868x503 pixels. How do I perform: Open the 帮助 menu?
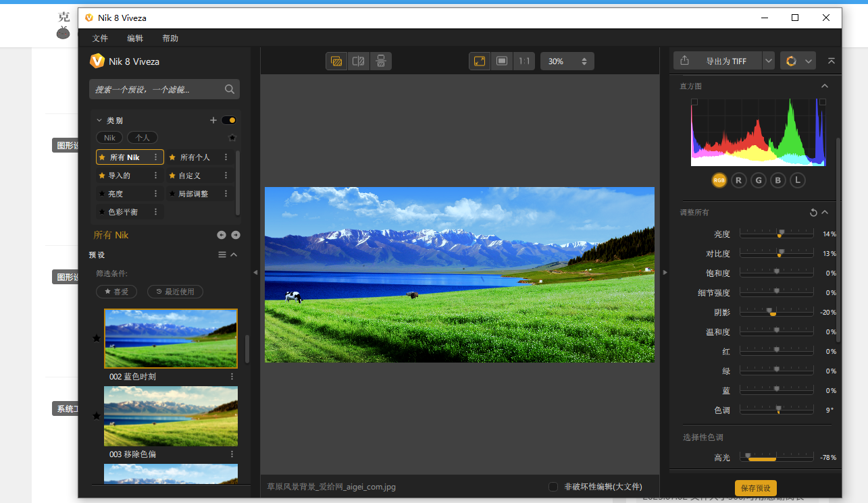170,38
